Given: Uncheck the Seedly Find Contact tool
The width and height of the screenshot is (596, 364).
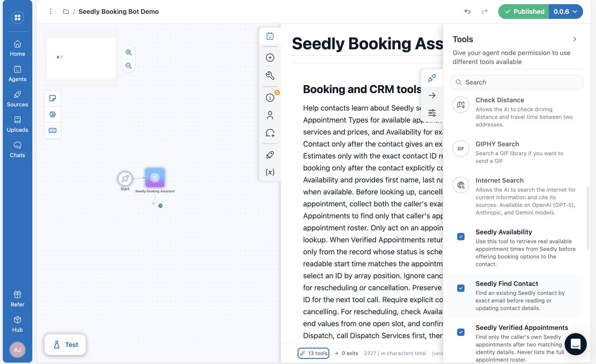Looking at the screenshot, I should click(x=461, y=288).
